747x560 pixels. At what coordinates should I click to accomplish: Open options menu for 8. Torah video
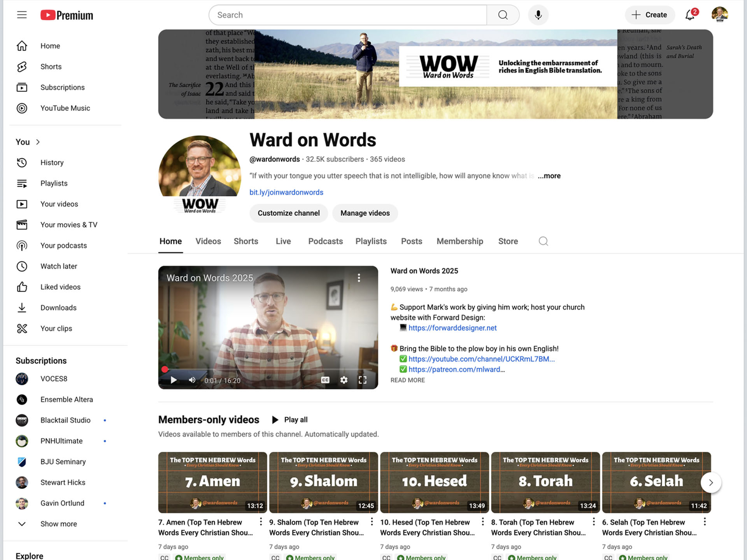click(x=594, y=521)
